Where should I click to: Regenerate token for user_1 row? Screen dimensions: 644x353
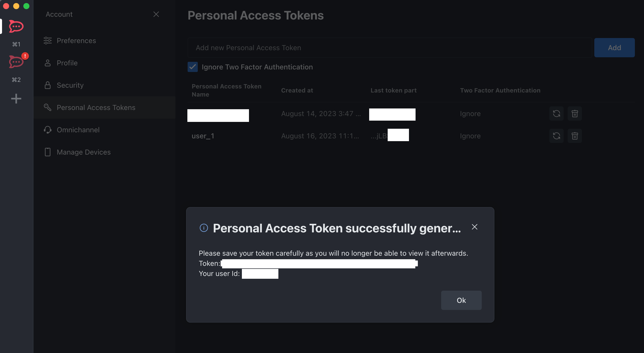coord(557,136)
